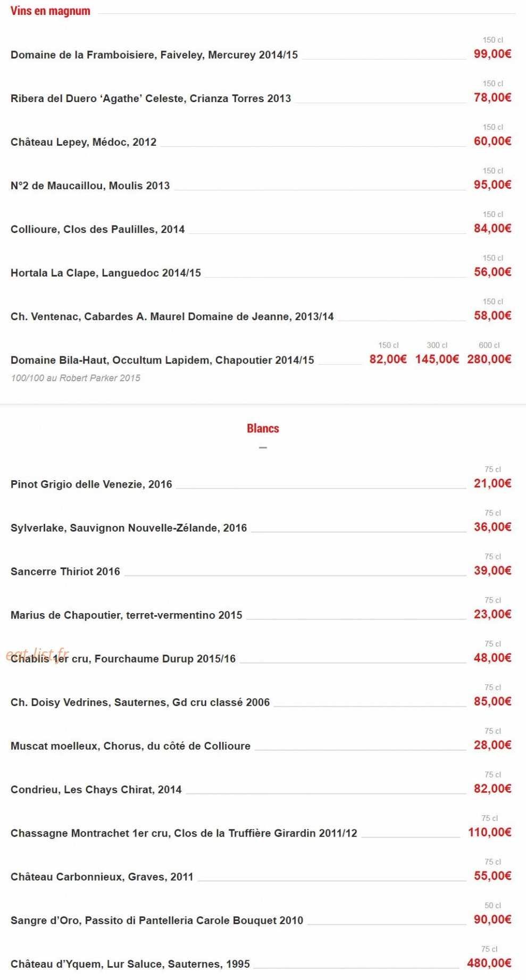
Task: Click Hortala La Clape 56,00€ price
Action: 492,272
